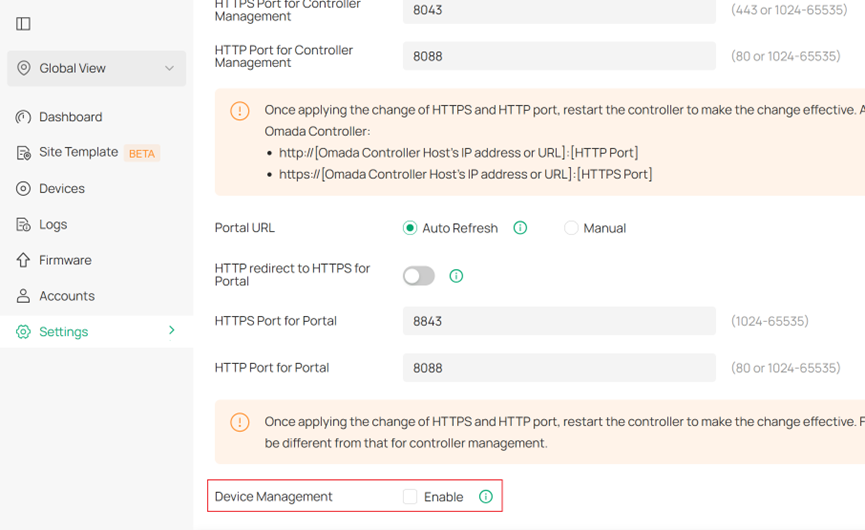Select Auto Refresh Portal URL option

410,228
